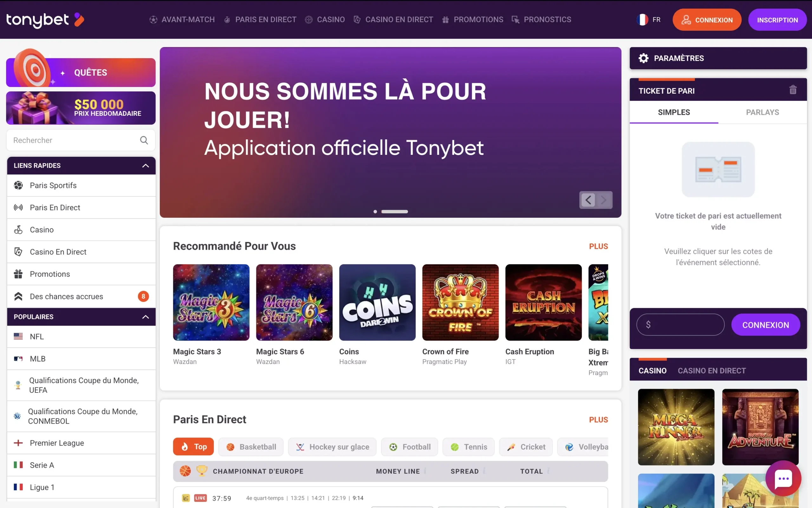
Task: Click the Ligue 1 French flag icon
Action: click(18, 487)
